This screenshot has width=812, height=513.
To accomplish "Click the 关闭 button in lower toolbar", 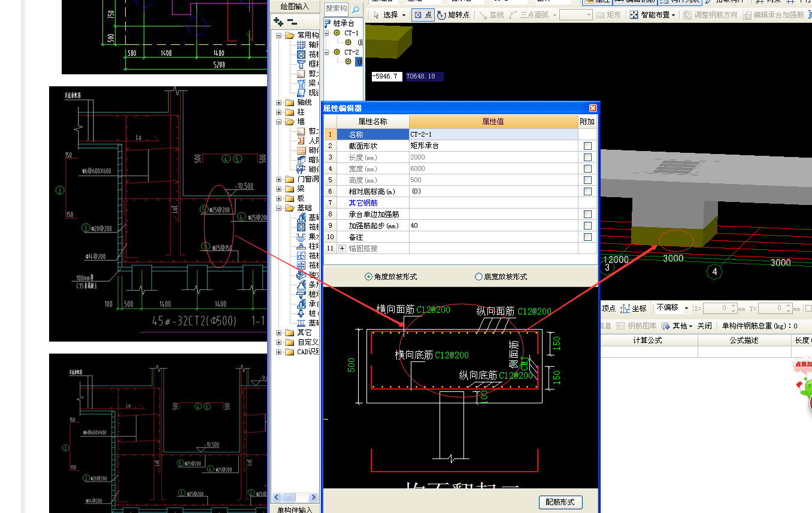I will coord(704,326).
